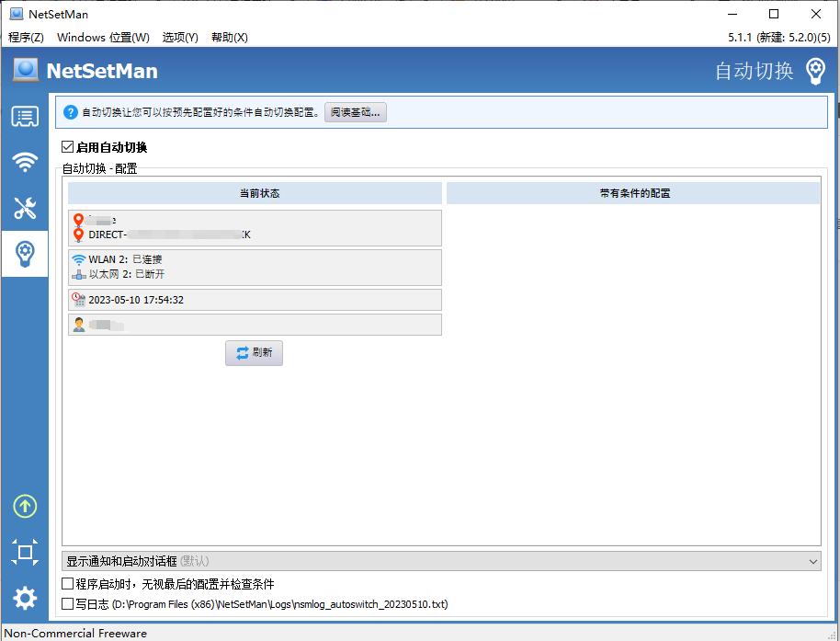Click the 刷新 refresh button
The width and height of the screenshot is (840, 641).
point(254,352)
